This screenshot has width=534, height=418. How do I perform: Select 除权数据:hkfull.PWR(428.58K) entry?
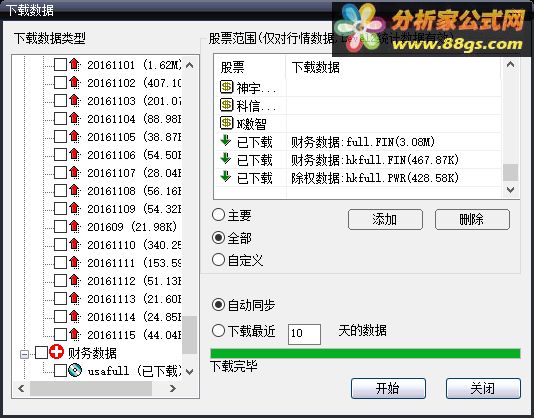point(375,177)
